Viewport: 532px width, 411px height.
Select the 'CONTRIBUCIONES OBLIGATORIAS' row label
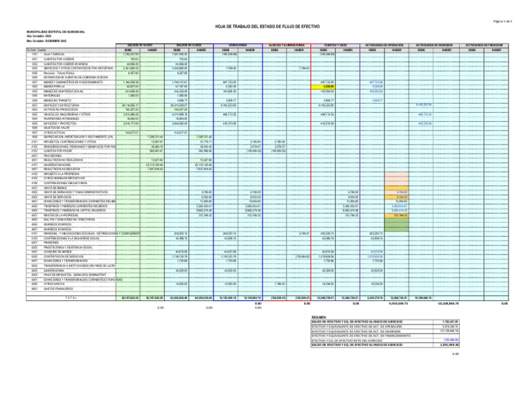tap(65, 183)
